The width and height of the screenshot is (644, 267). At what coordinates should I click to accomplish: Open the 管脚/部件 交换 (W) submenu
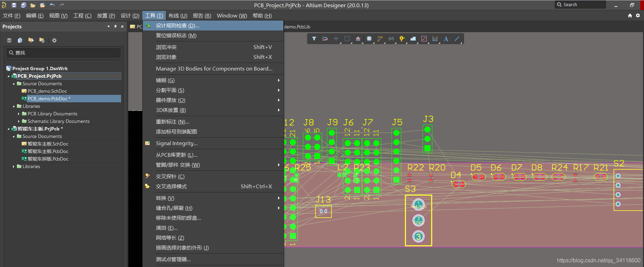(213, 165)
